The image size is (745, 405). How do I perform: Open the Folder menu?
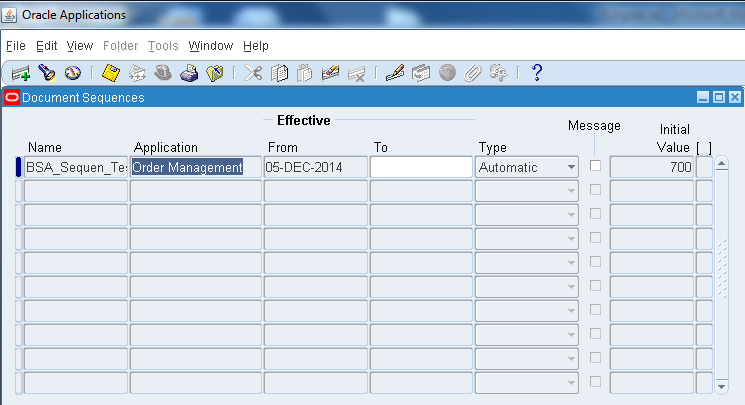(x=121, y=46)
